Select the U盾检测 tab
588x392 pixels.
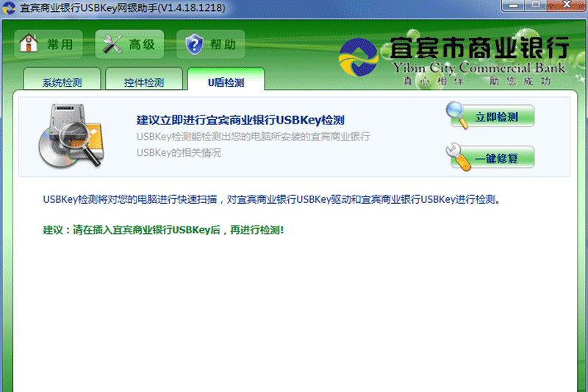click(x=226, y=79)
